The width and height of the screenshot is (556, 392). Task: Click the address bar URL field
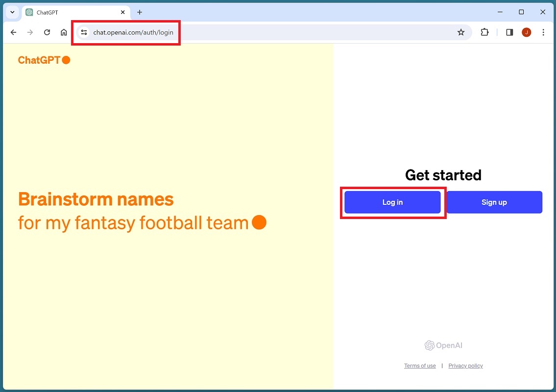click(x=245, y=32)
